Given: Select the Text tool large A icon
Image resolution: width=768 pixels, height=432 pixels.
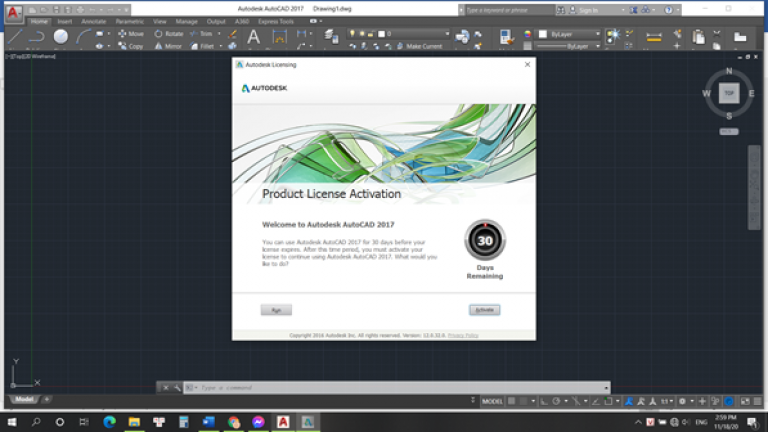Looking at the screenshot, I should click(x=253, y=37).
